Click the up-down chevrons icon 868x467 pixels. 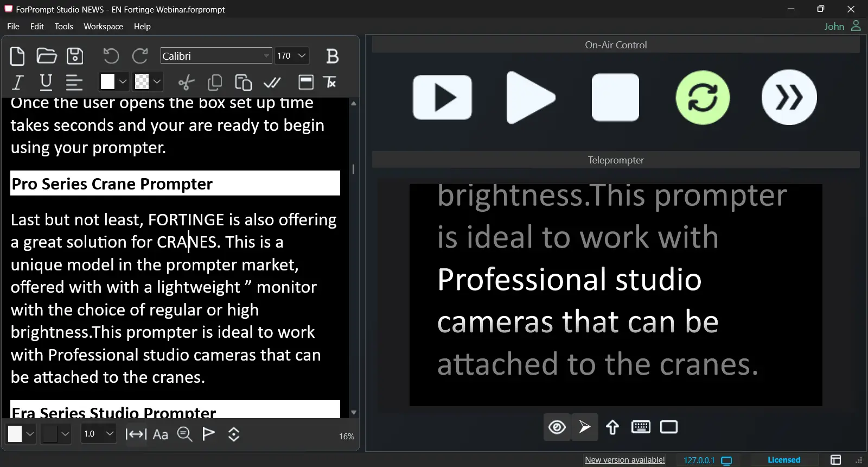[x=234, y=434]
